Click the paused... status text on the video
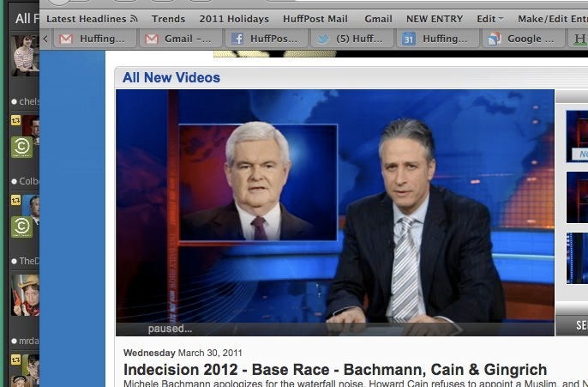 coord(170,329)
